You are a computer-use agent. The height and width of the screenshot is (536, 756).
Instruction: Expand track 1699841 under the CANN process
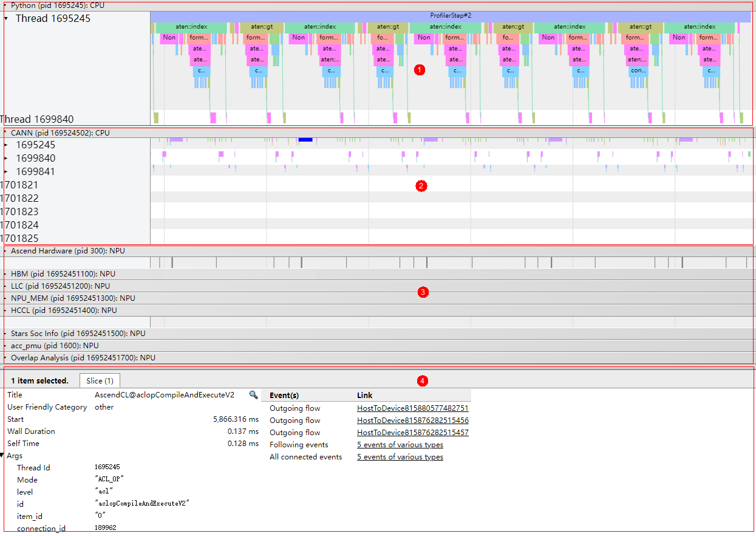(x=6, y=171)
